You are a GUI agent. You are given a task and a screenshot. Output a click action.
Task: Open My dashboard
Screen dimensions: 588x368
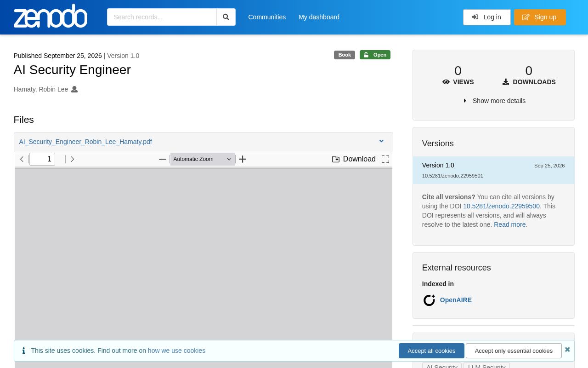click(x=319, y=17)
